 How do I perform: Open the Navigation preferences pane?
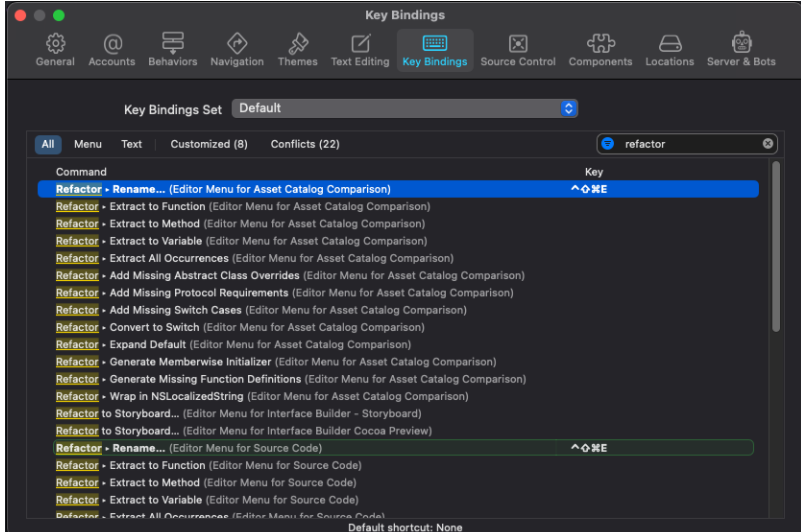(x=237, y=50)
